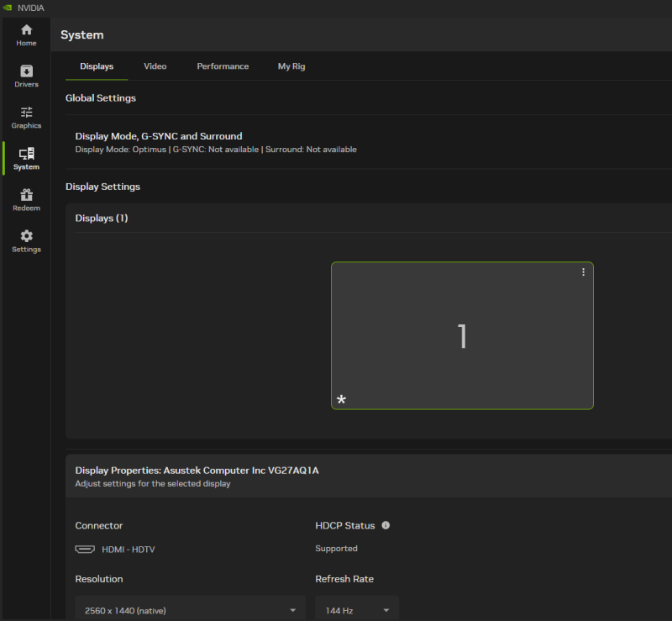
Task: Click the Resolution label
Action: point(99,579)
